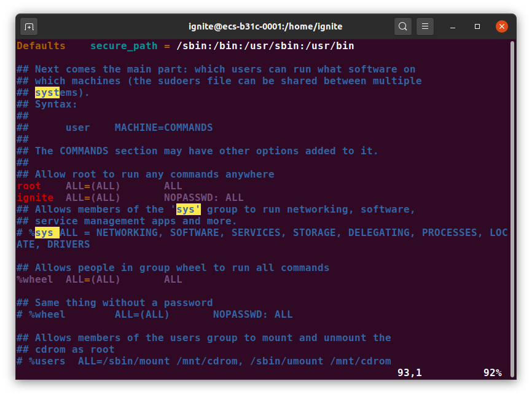Click 'The COMMANDS section may have' line
Image resolution: width=532 pixels, height=397 pixels.
[x=197, y=151]
